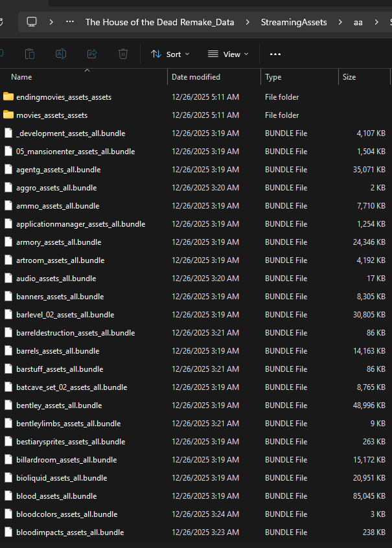Click the 35,071 KB size value

pos(369,170)
